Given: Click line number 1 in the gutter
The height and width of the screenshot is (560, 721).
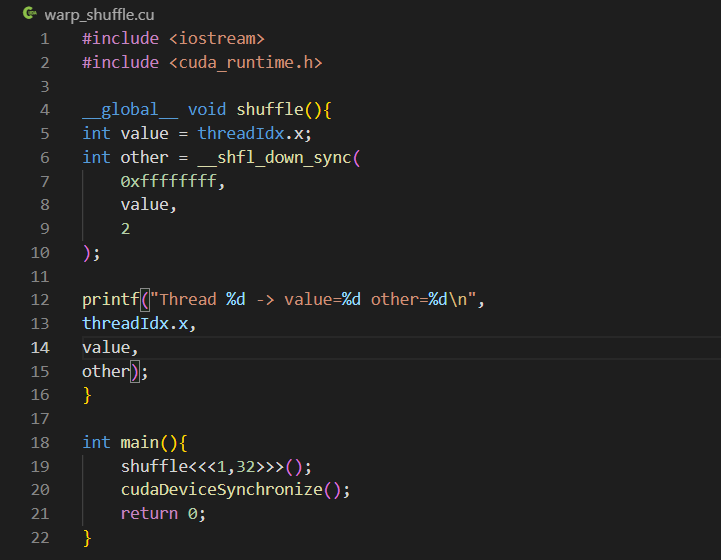Looking at the screenshot, I should pyautogui.click(x=45, y=39).
